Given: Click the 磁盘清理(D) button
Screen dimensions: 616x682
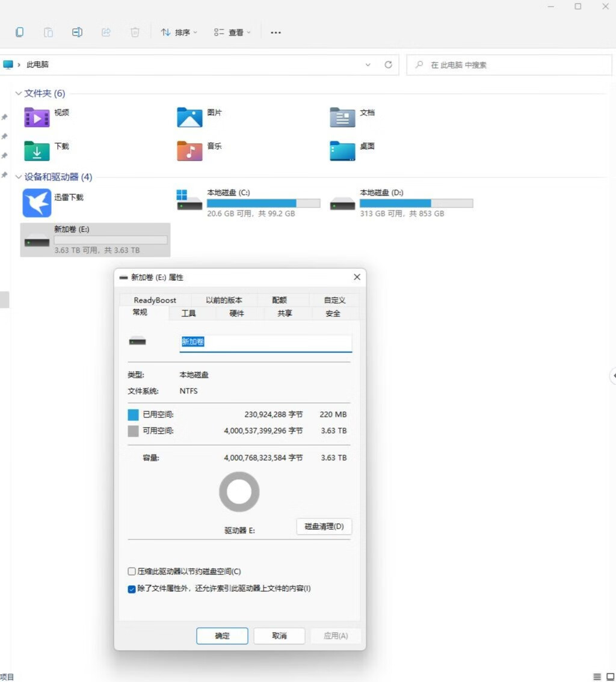Looking at the screenshot, I should click(x=324, y=526).
